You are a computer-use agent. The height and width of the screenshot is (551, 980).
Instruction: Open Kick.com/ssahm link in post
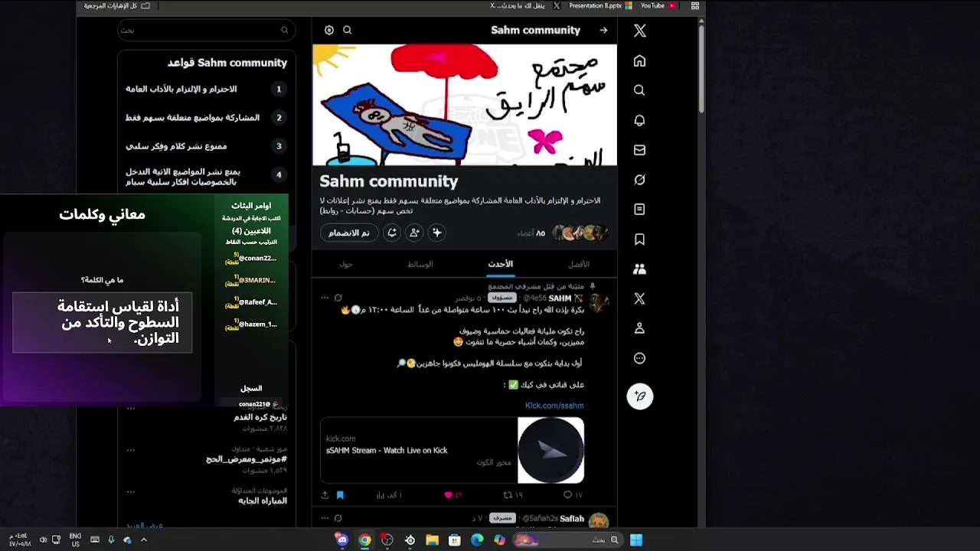point(554,406)
